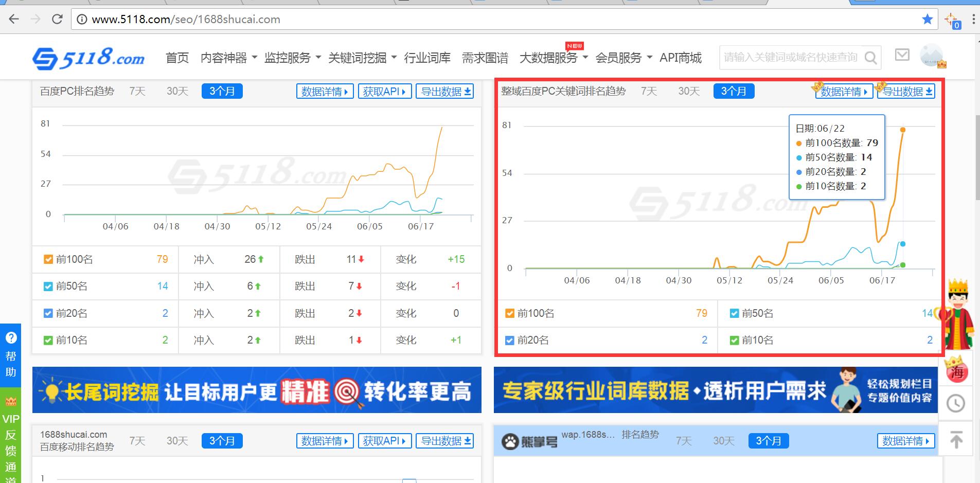Toggle 前10名 checkbox in left panel
This screenshot has height=483, width=980.
pos(48,340)
